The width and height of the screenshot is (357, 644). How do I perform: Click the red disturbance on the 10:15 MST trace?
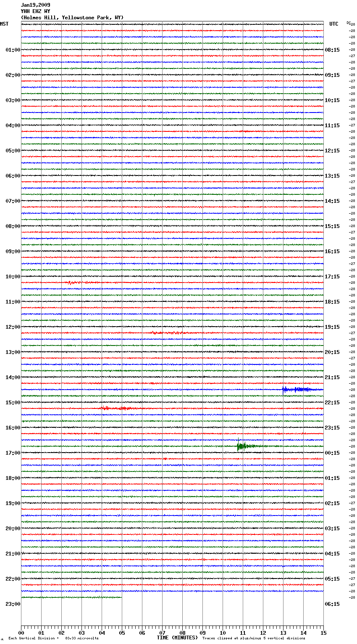[x=82, y=283]
